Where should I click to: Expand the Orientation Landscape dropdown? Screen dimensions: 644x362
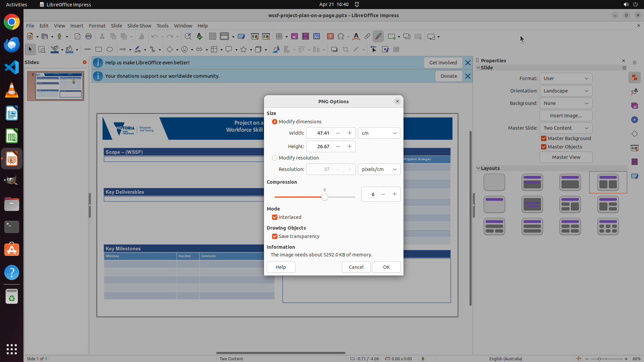[566, 91]
